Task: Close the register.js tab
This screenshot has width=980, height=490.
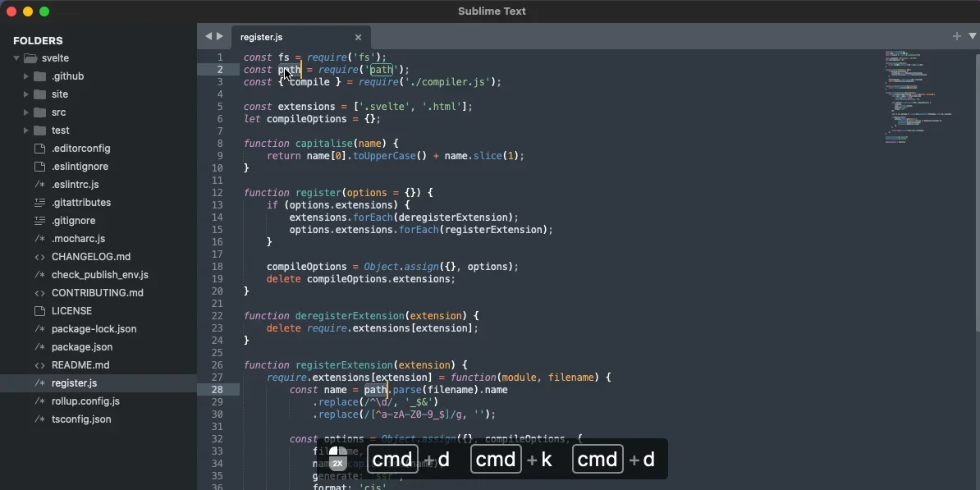Action: coord(358,38)
